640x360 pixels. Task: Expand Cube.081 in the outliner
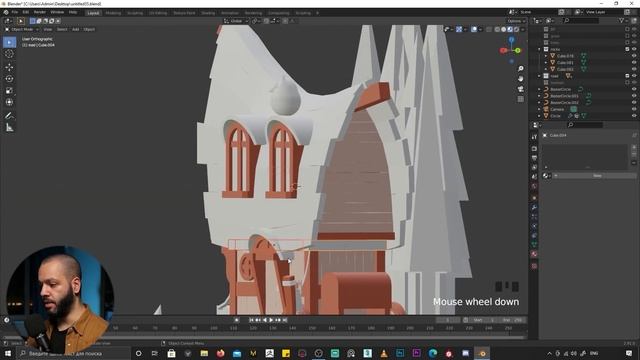pyautogui.click(x=546, y=62)
